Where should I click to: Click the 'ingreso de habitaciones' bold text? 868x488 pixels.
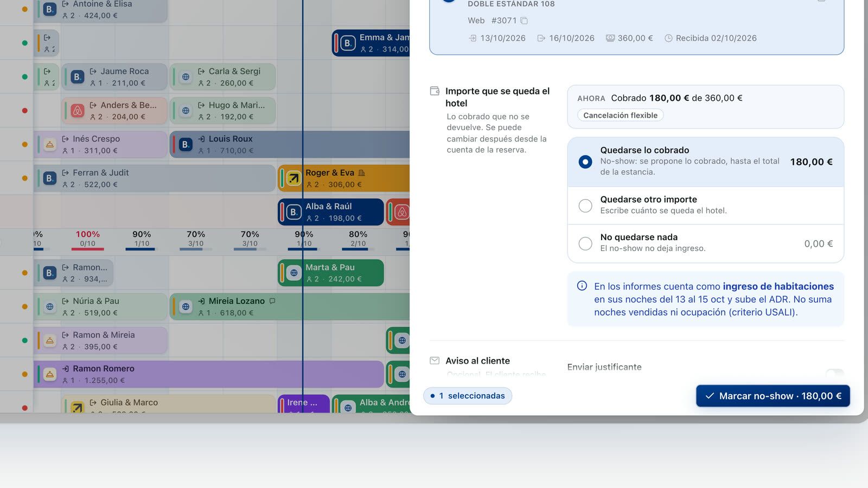point(778,286)
